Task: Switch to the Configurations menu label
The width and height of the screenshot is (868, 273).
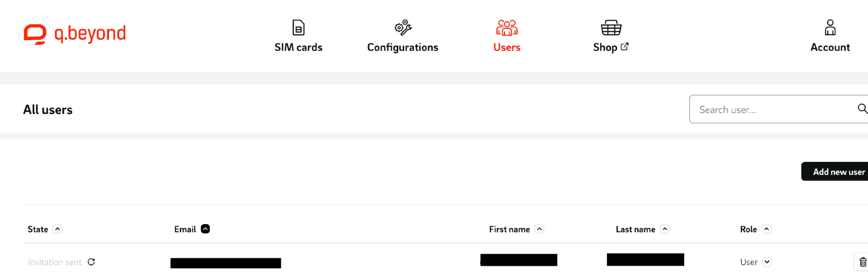Action: (x=403, y=47)
